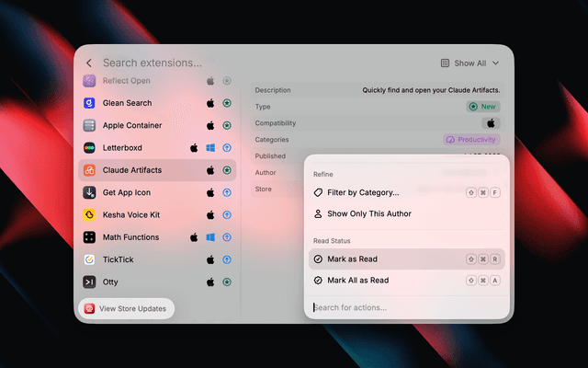
Task: Select the Glean Search text label
Action: click(x=128, y=103)
